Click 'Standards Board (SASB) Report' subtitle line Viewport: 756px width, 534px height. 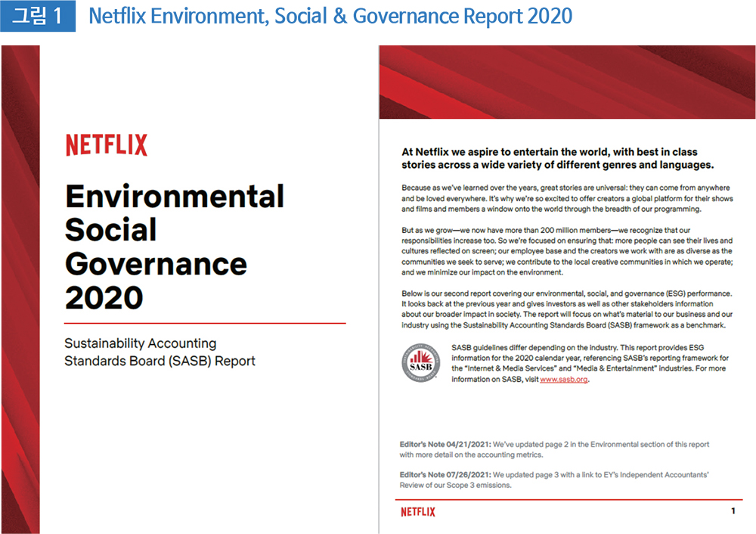(x=160, y=362)
